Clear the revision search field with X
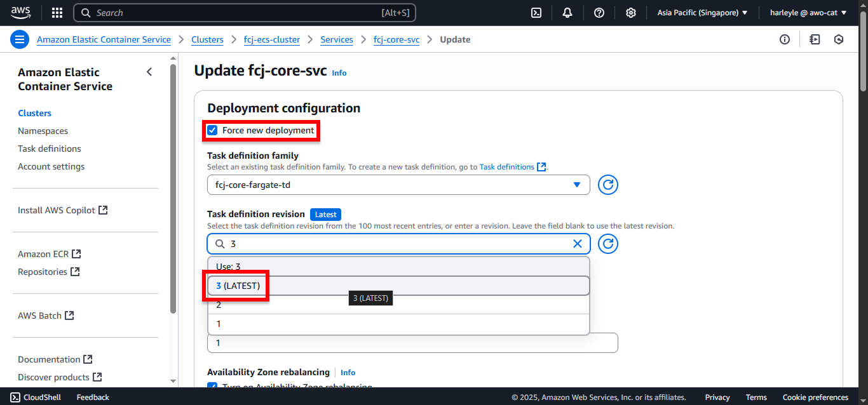Screen dimensions: 868x405 578,244
